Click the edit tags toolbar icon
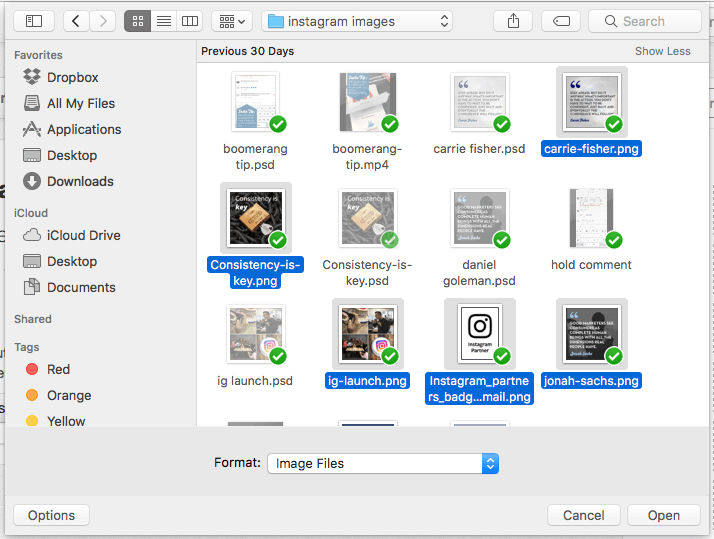The image size is (714, 539). pyautogui.click(x=561, y=21)
